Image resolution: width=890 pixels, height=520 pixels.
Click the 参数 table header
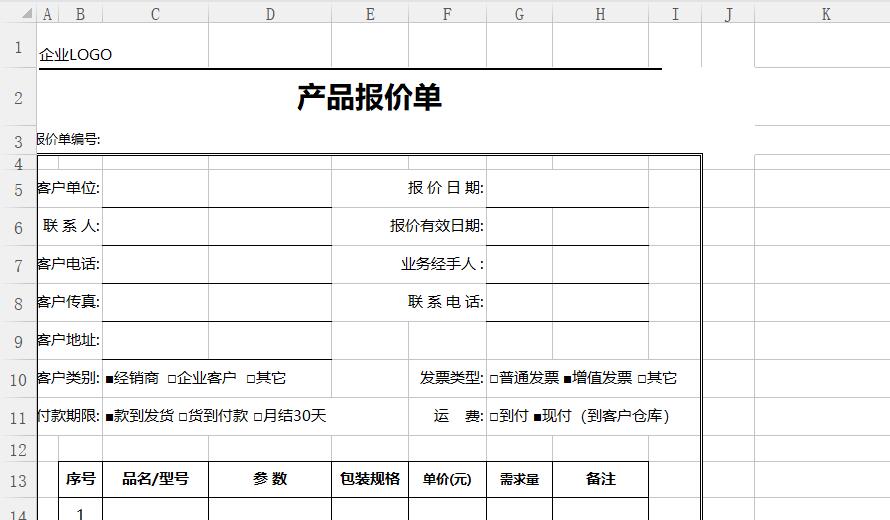tap(270, 479)
